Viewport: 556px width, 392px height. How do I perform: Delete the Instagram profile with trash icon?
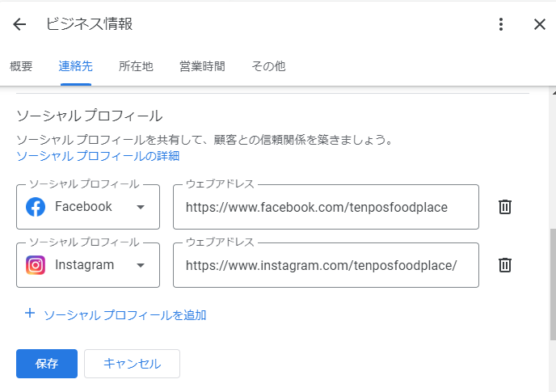click(505, 265)
